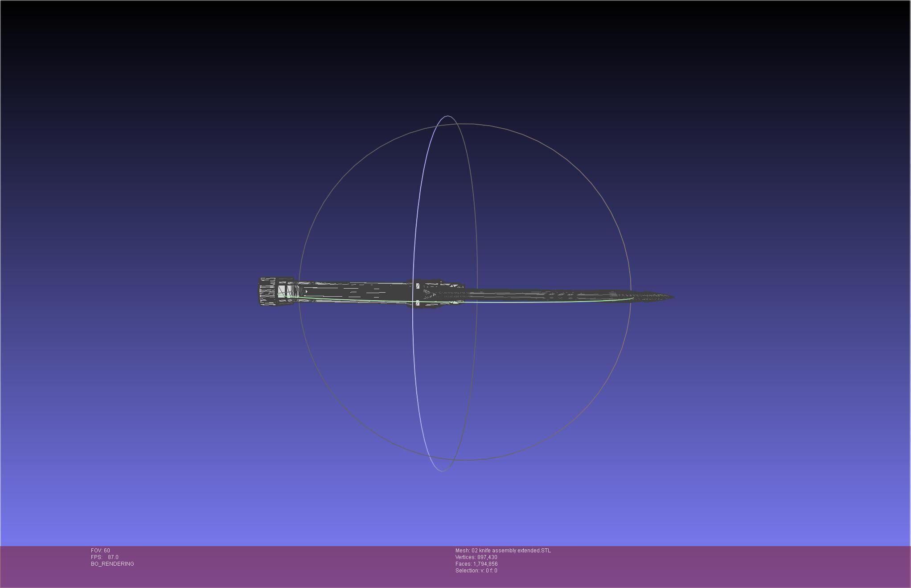Click the mesh name '02 knife assembly extended.STL'

pos(511,551)
